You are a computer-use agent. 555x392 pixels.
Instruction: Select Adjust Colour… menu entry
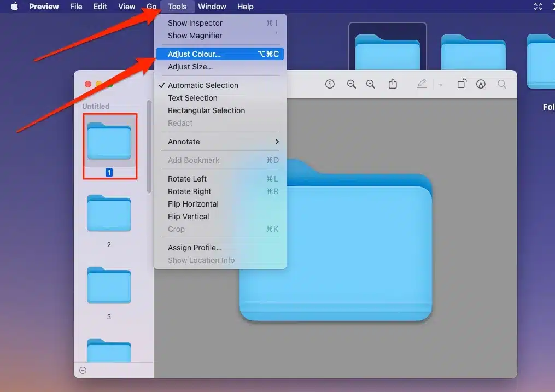[x=220, y=54]
